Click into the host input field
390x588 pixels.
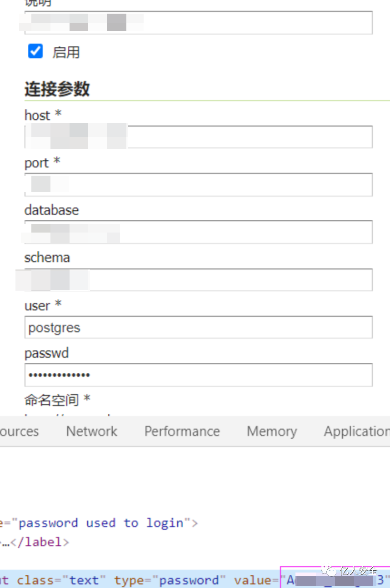tap(199, 137)
